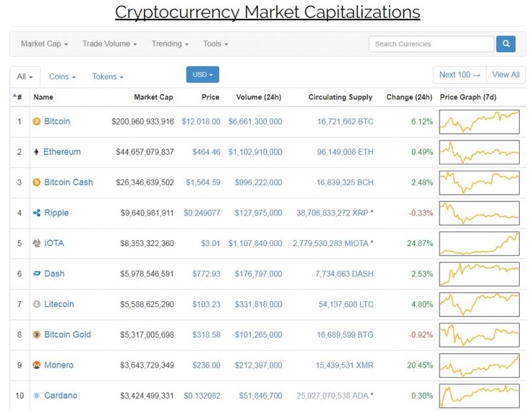Select the Bitcoin Gold logo
This screenshot has height=411, width=532.
pos(38,335)
